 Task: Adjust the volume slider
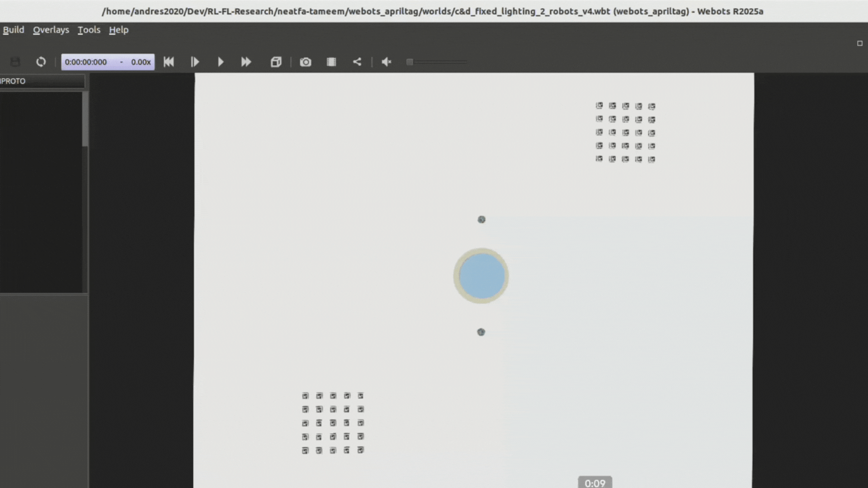[x=436, y=62]
